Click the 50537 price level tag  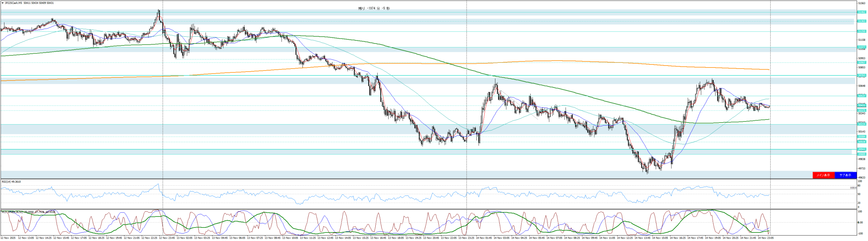pyautogui.click(x=862, y=96)
